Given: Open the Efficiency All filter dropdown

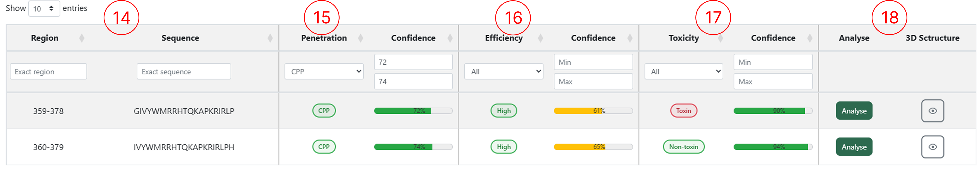Looking at the screenshot, I should point(504,71).
